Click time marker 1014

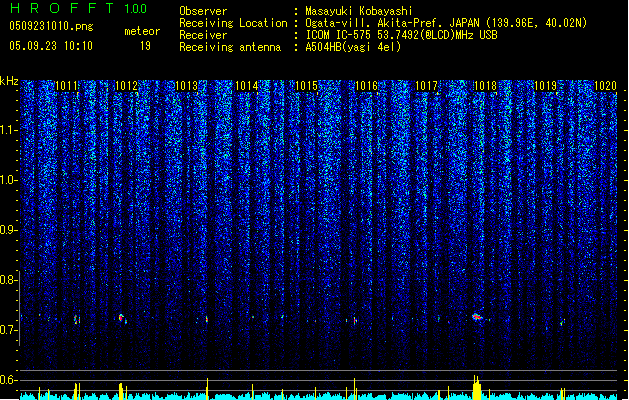tap(246, 86)
